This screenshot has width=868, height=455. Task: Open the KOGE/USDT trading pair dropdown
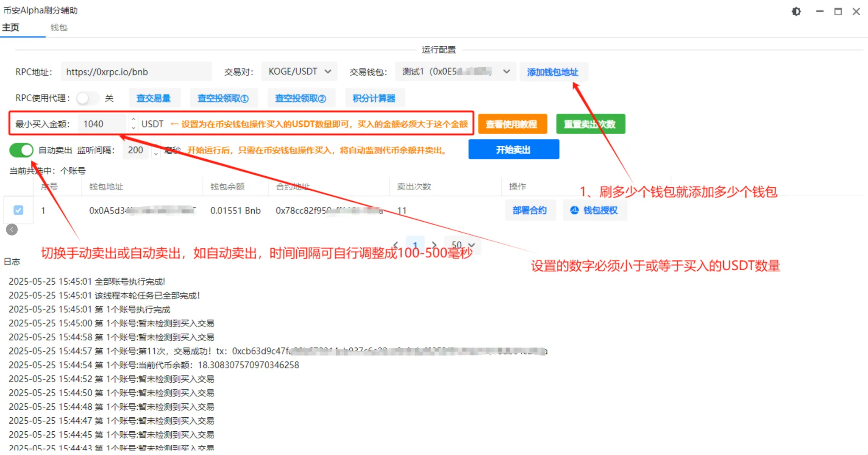tap(299, 72)
